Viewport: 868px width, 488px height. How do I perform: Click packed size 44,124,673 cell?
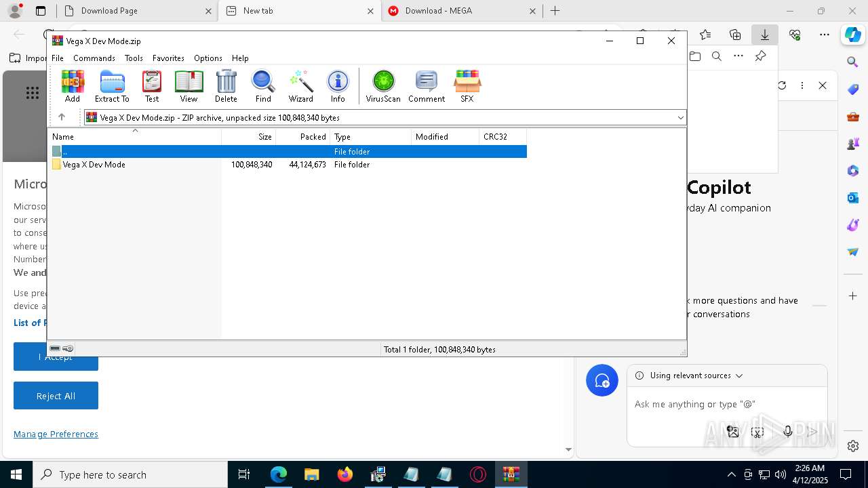point(307,165)
